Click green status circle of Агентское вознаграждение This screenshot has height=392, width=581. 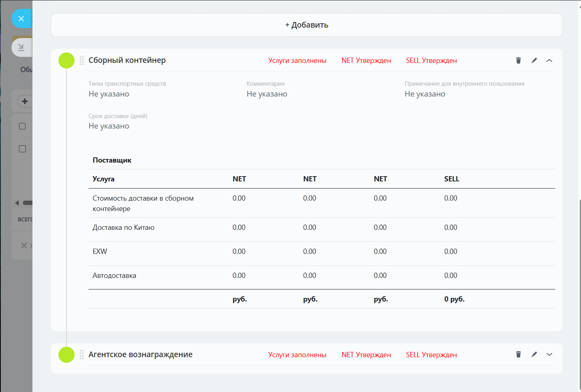pos(67,354)
